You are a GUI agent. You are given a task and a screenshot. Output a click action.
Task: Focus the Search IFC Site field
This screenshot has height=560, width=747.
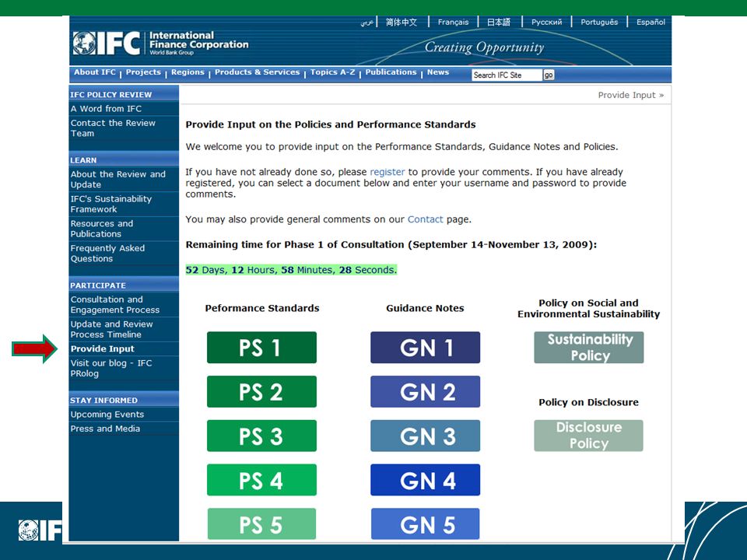click(507, 75)
